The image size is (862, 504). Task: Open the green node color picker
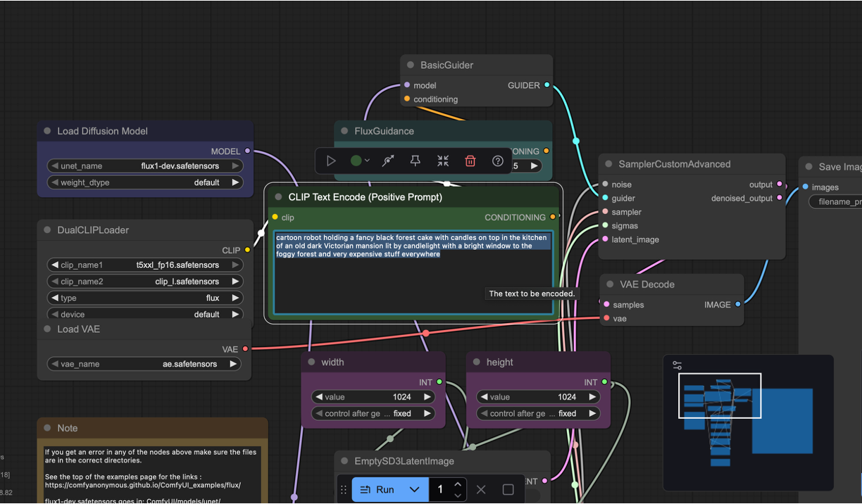pyautogui.click(x=360, y=161)
